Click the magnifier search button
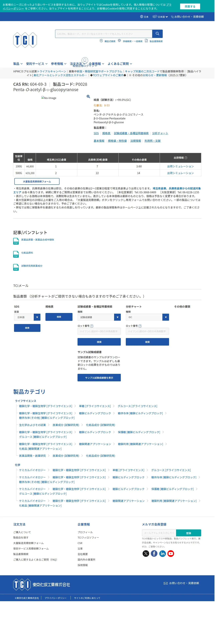217x644 pixels. click(x=157, y=33)
